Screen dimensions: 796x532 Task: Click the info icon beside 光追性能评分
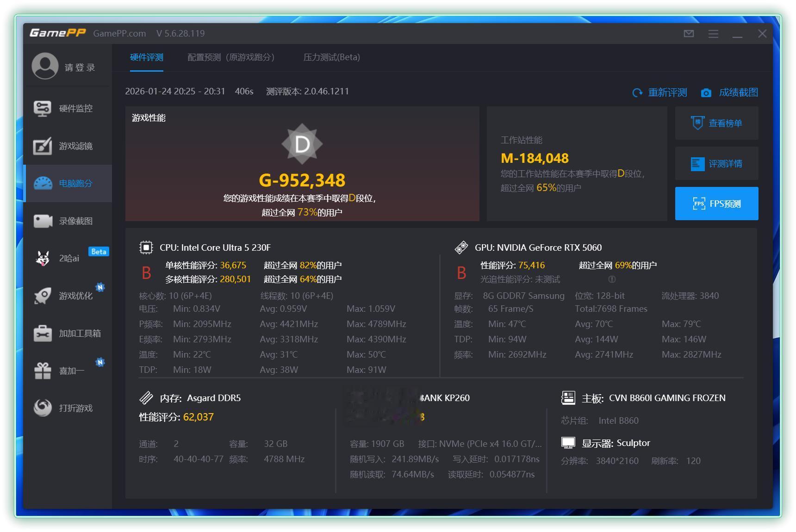[612, 279]
